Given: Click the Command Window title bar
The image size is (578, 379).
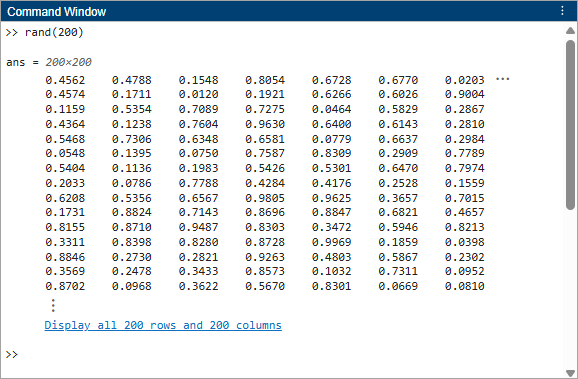Looking at the screenshot, I should click(289, 11).
